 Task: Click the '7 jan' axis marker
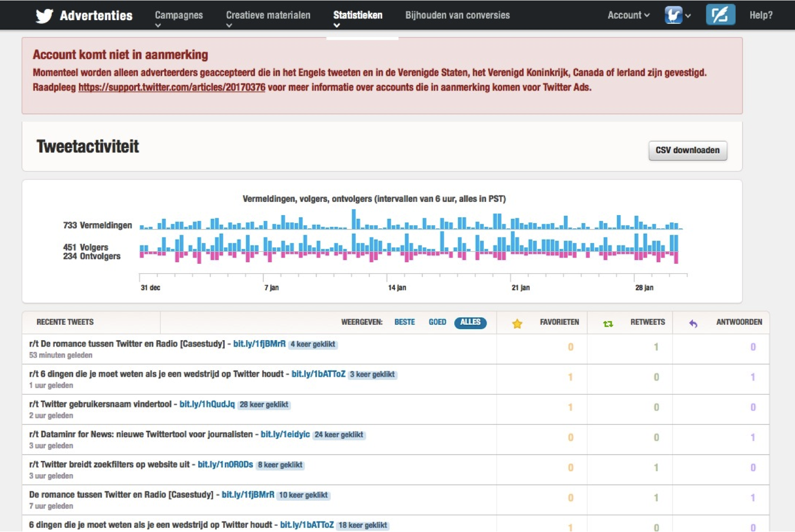(271, 288)
